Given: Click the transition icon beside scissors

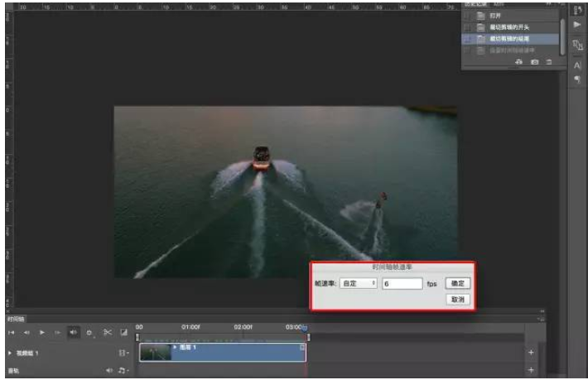Looking at the screenshot, I should click(x=123, y=332).
